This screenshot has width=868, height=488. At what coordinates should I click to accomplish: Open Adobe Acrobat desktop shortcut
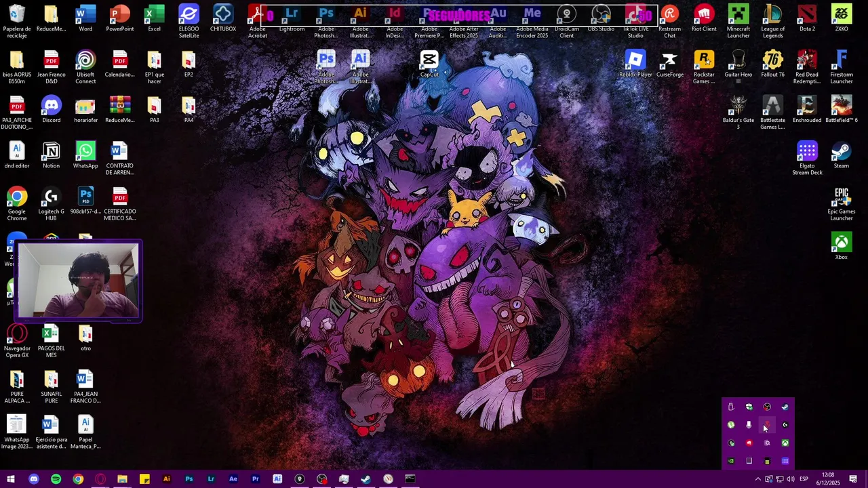tap(257, 21)
